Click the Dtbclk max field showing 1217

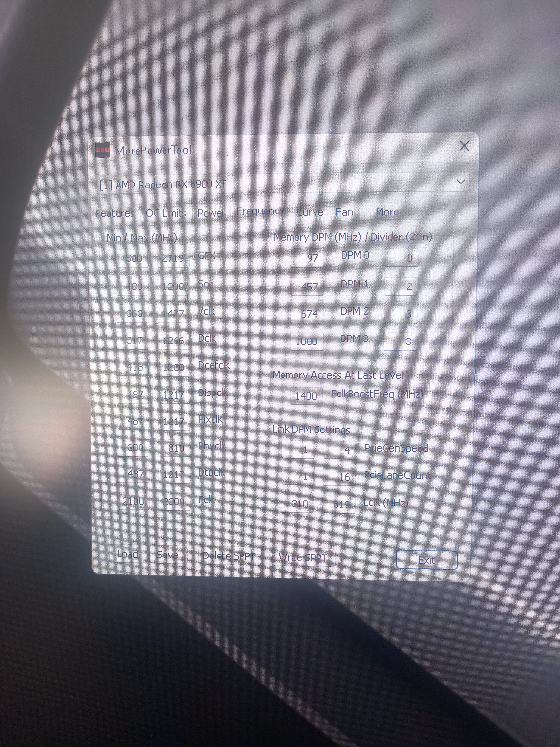pos(174,474)
